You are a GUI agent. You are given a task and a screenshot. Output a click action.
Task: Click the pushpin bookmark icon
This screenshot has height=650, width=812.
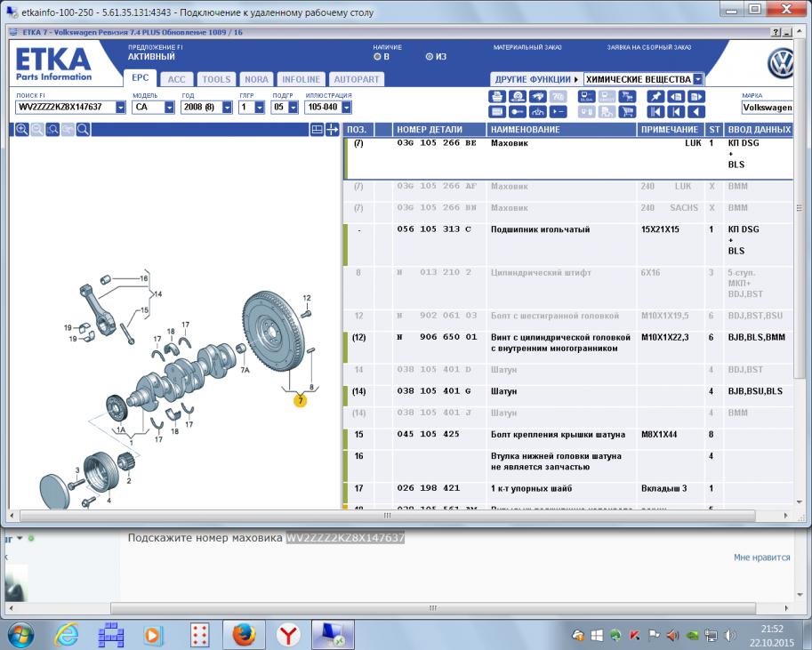655,96
